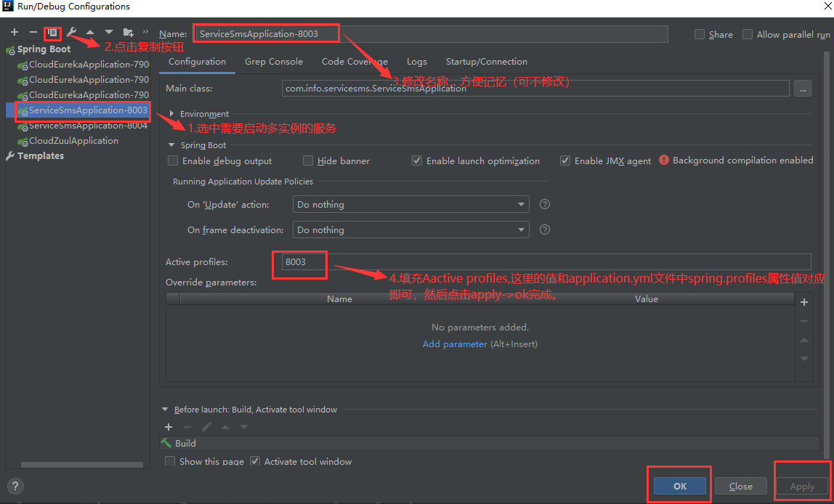Click right panel vertical scrollbar

[x=826, y=255]
